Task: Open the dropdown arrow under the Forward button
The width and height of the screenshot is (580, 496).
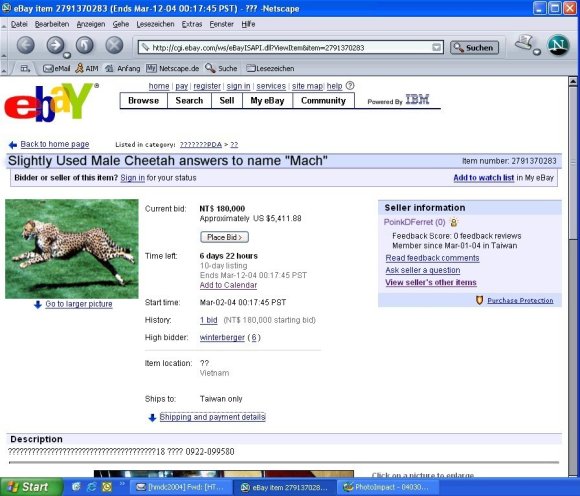Action: point(67,55)
